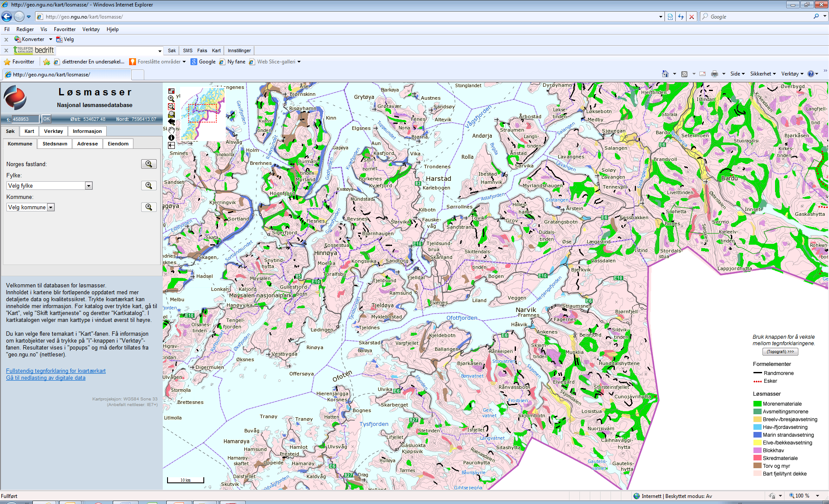Click the compatibility view icon

(x=670, y=16)
